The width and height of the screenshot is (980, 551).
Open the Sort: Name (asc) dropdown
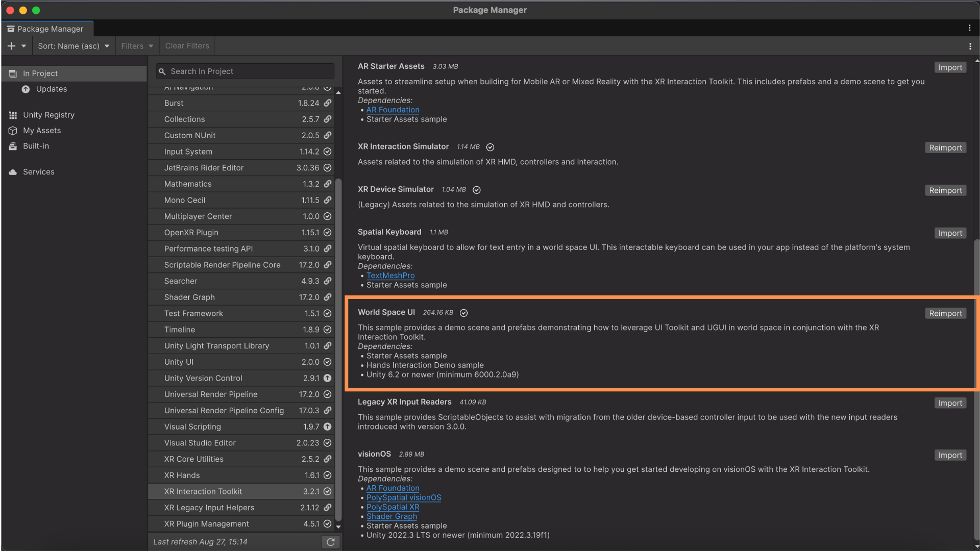73,46
